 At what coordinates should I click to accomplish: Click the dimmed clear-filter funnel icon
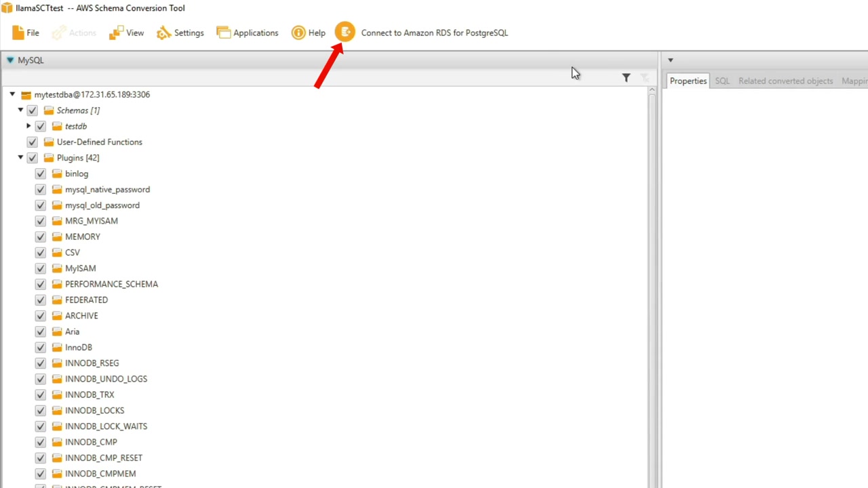pyautogui.click(x=645, y=78)
